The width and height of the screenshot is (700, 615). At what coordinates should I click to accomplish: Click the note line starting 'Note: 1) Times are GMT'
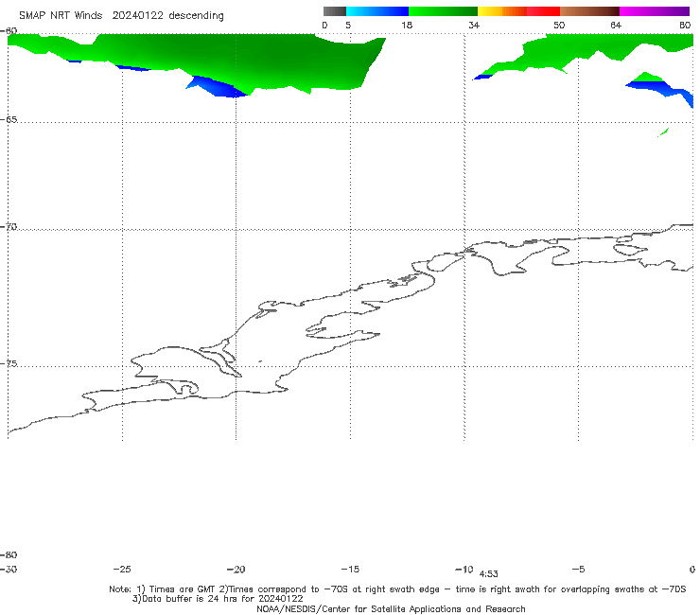397,589
